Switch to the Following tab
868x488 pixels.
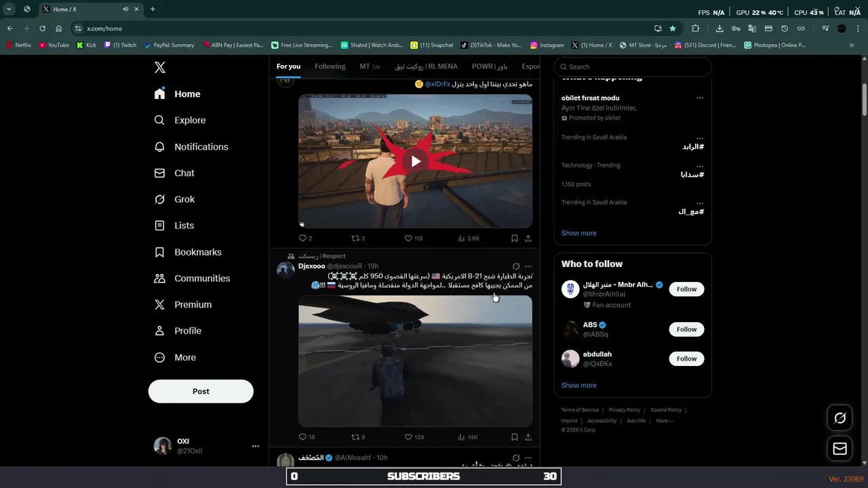point(330,66)
